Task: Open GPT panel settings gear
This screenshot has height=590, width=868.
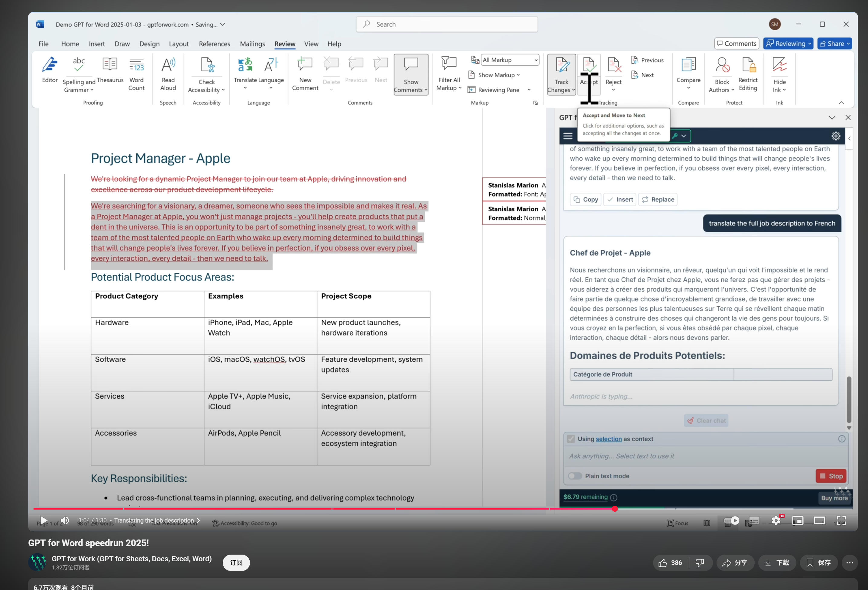Action: [835, 136]
